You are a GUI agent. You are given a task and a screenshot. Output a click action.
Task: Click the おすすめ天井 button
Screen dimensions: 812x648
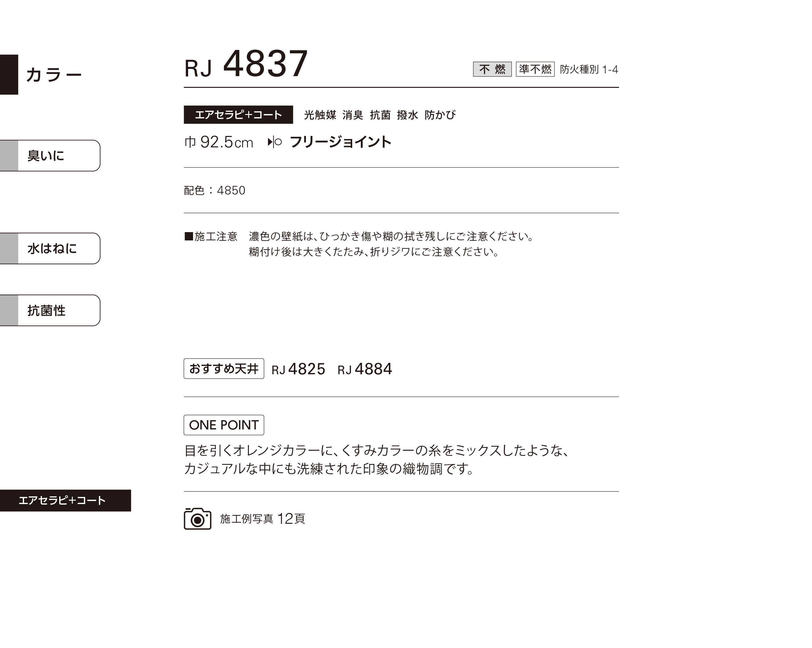(224, 369)
